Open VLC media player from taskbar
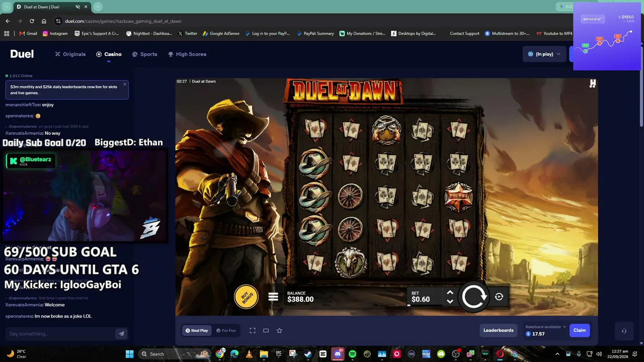This screenshot has height=362, width=644. 249,354
